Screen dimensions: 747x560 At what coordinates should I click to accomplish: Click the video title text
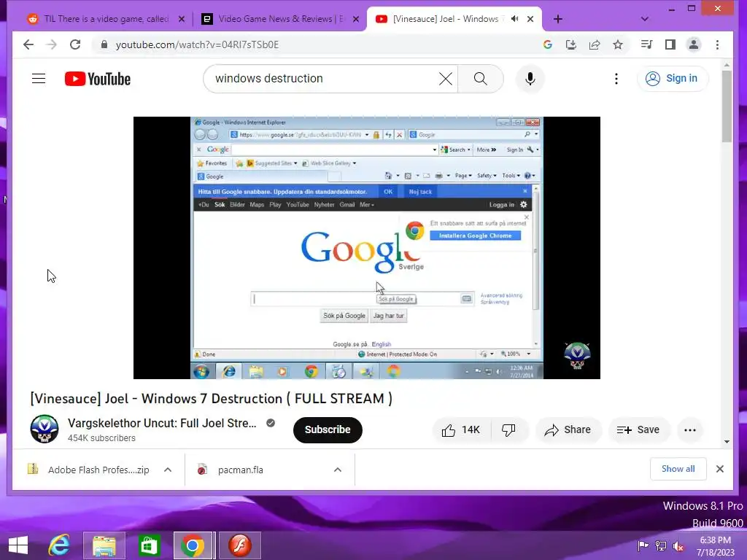pyautogui.click(x=211, y=399)
